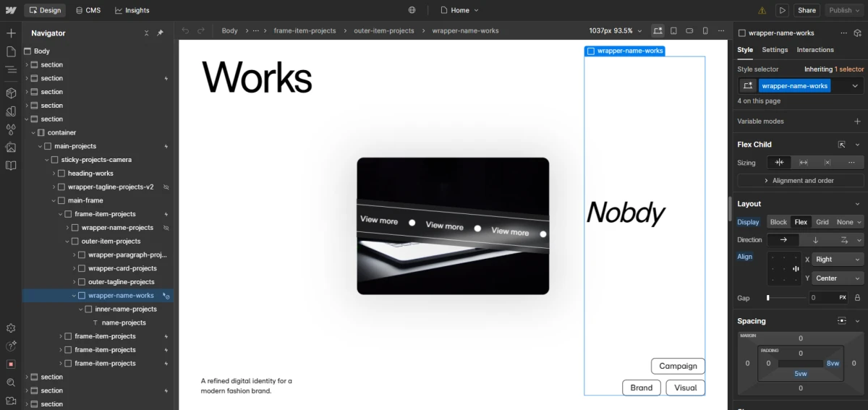The height and width of the screenshot is (410, 868).
Task: Click the 1 selector inheriting link
Action: [849, 69]
